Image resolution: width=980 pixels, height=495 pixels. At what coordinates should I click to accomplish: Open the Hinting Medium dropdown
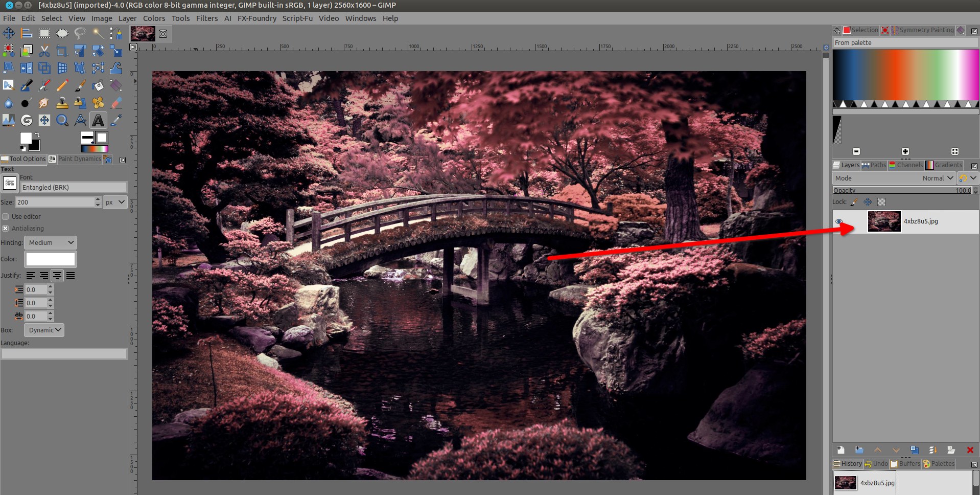(52, 242)
